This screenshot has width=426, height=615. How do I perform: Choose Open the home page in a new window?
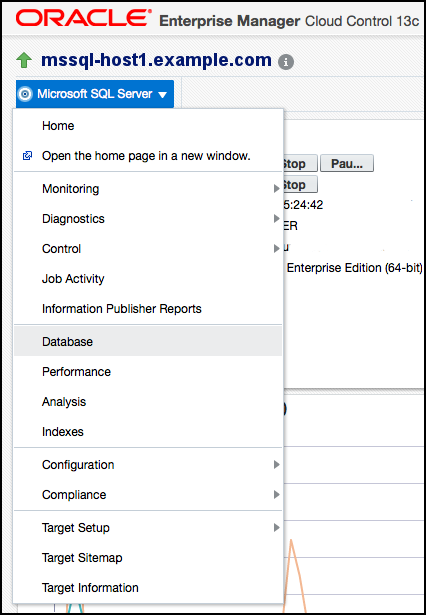148,156
